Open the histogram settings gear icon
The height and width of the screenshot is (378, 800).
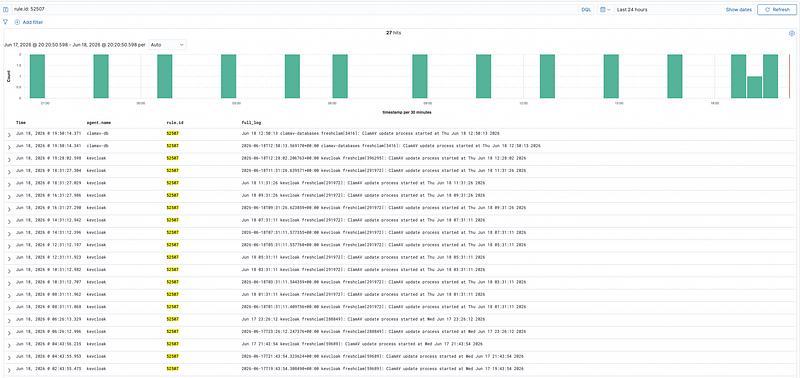(x=792, y=33)
